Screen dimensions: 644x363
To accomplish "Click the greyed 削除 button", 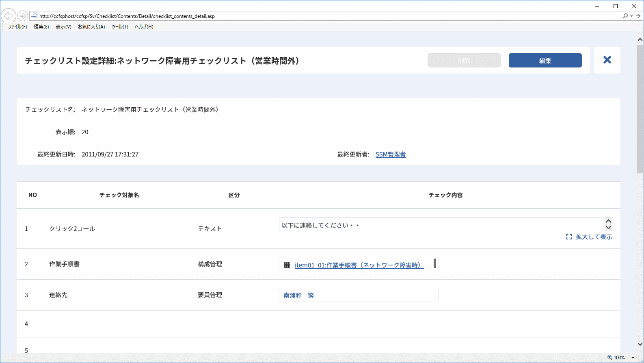I will pos(464,61).
